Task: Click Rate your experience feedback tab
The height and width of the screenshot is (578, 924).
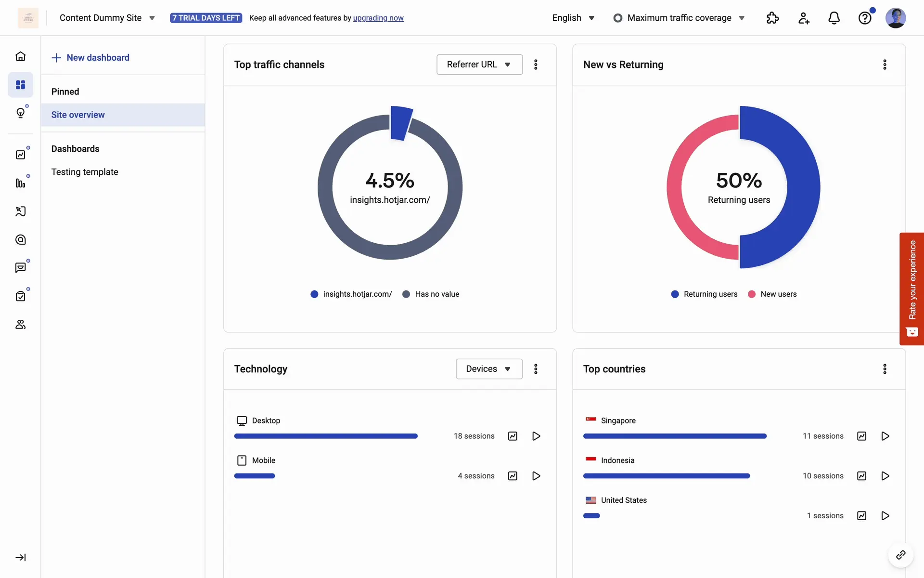Action: (x=911, y=288)
